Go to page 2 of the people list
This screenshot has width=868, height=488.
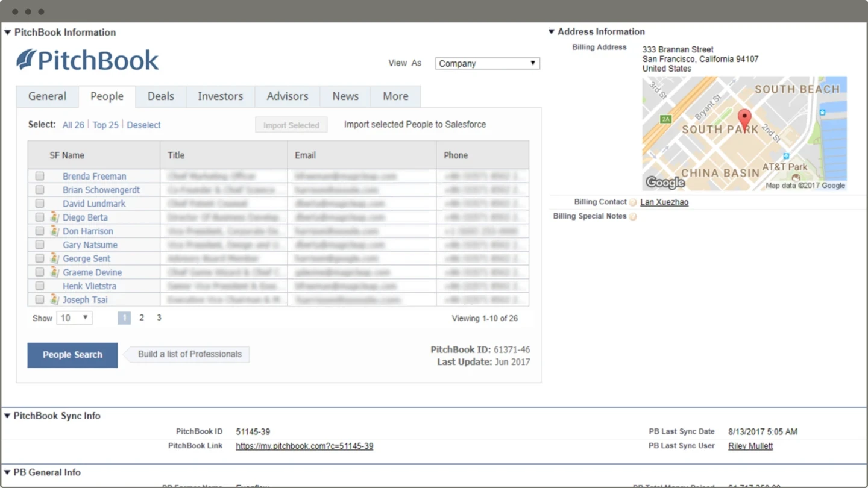point(142,318)
